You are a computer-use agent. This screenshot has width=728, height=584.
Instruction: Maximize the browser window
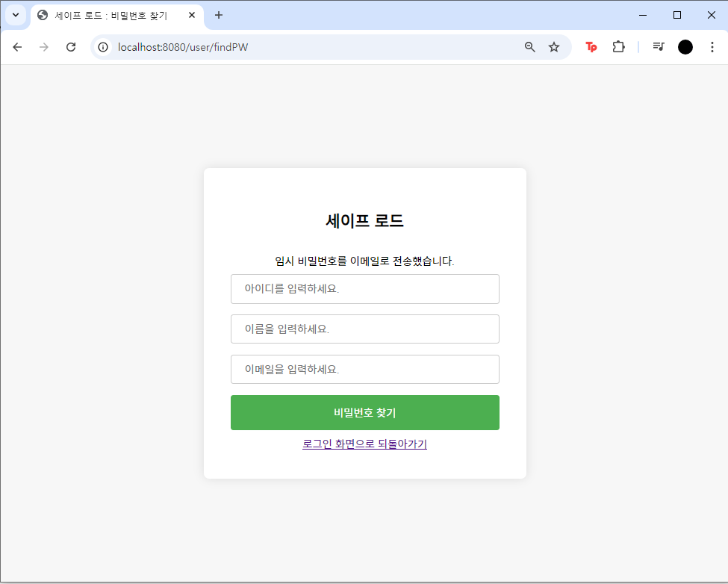point(677,16)
